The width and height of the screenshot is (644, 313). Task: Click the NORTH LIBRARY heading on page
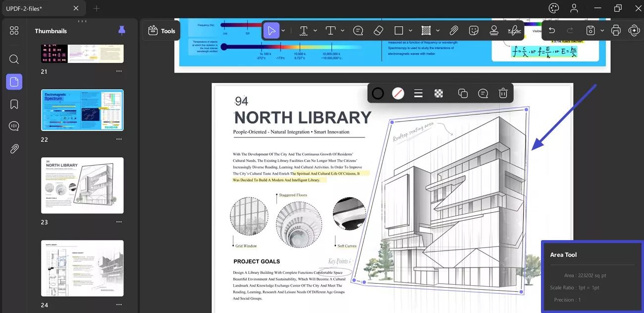point(303,118)
